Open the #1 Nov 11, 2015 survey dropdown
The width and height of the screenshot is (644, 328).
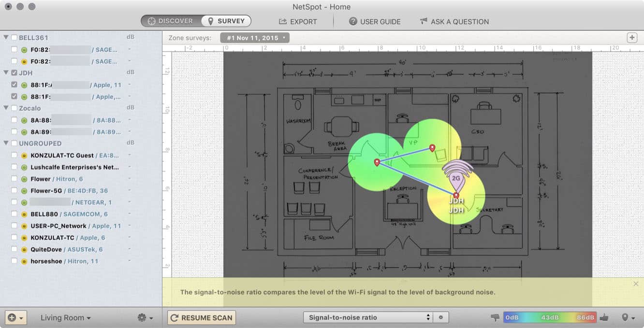[254, 38]
